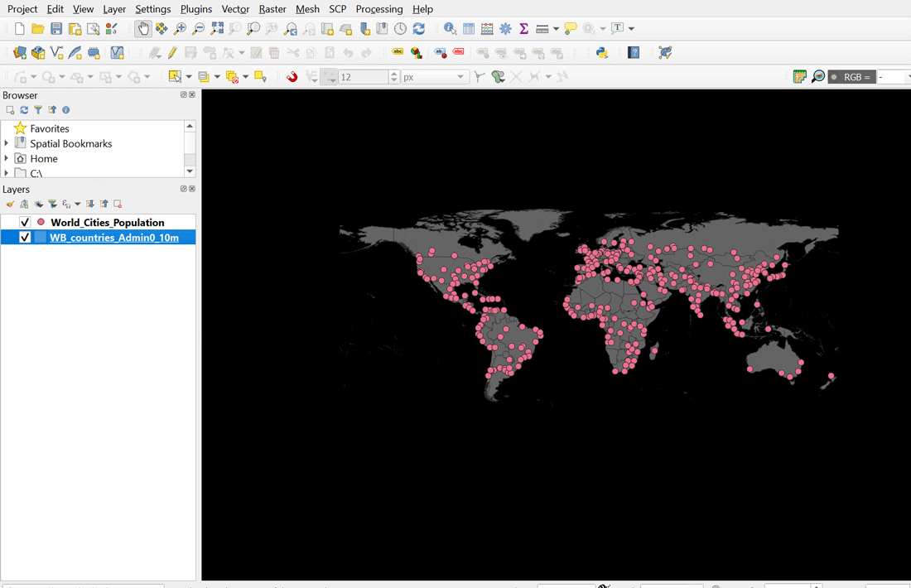Enable snapping with the red magnet icon
This screenshot has width=911, height=588.
click(292, 77)
